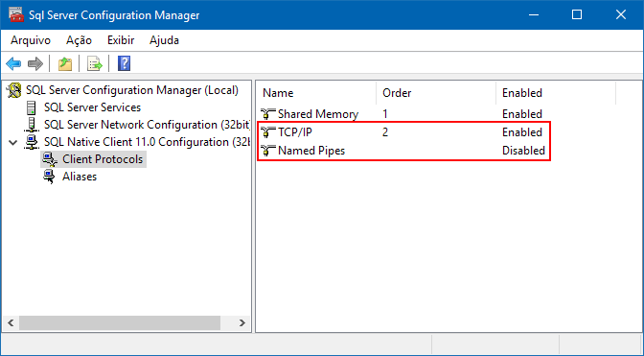This screenshot has height=356, width=644.
Task: Click the Export List toolbar icon
Action: (x=95, y=63)
